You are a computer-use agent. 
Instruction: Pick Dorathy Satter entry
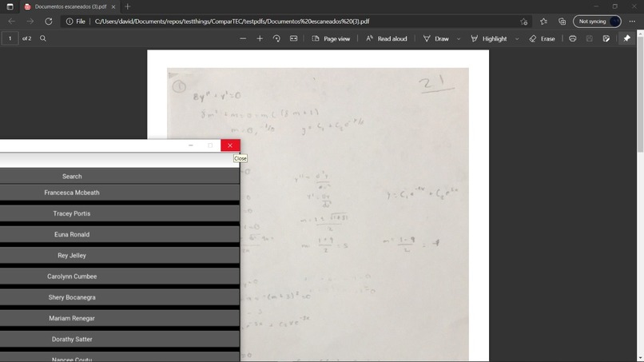point(120,340)
